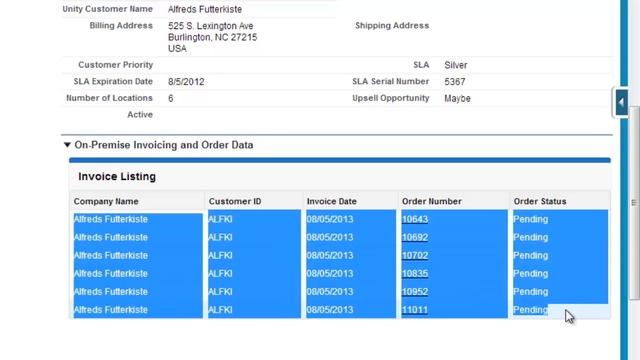Click the Invoice Listing heading
The width and height of the screenshot is (640, 360).
pyautogui.click(x=117, y=176)
